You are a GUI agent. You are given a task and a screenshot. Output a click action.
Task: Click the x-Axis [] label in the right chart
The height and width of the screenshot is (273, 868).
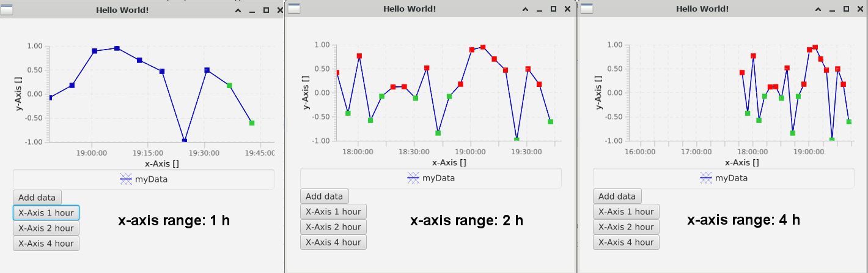tap(742, 162)
